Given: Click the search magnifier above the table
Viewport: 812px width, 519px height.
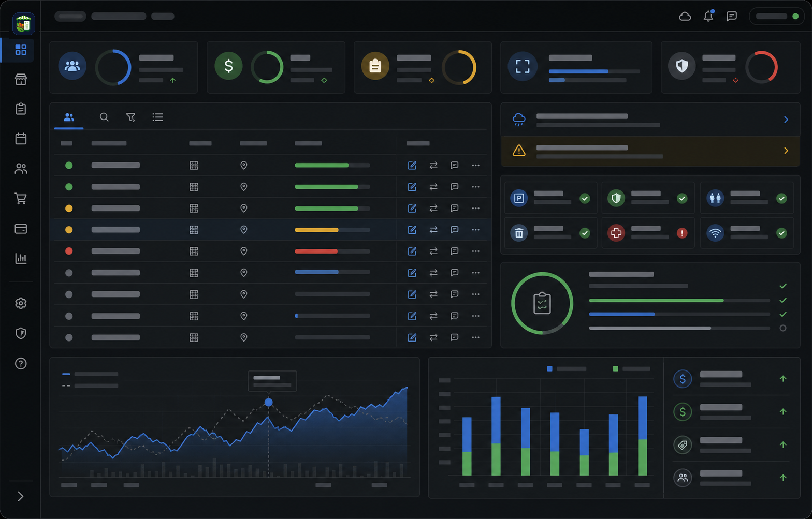Looking at the screenshot, I should tap(104, 117).
